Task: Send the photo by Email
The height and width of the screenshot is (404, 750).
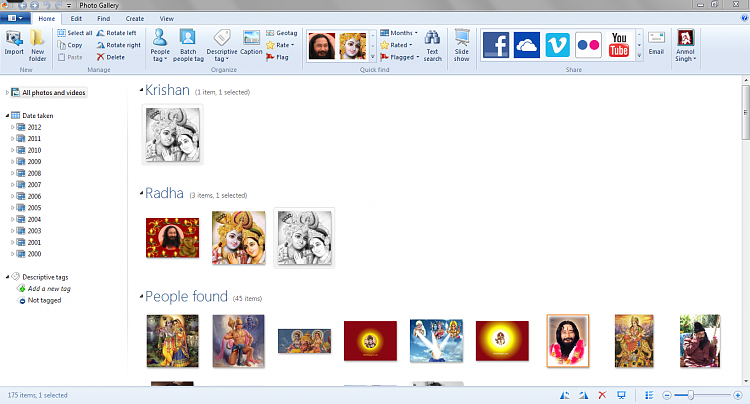Action: point(656,43)
